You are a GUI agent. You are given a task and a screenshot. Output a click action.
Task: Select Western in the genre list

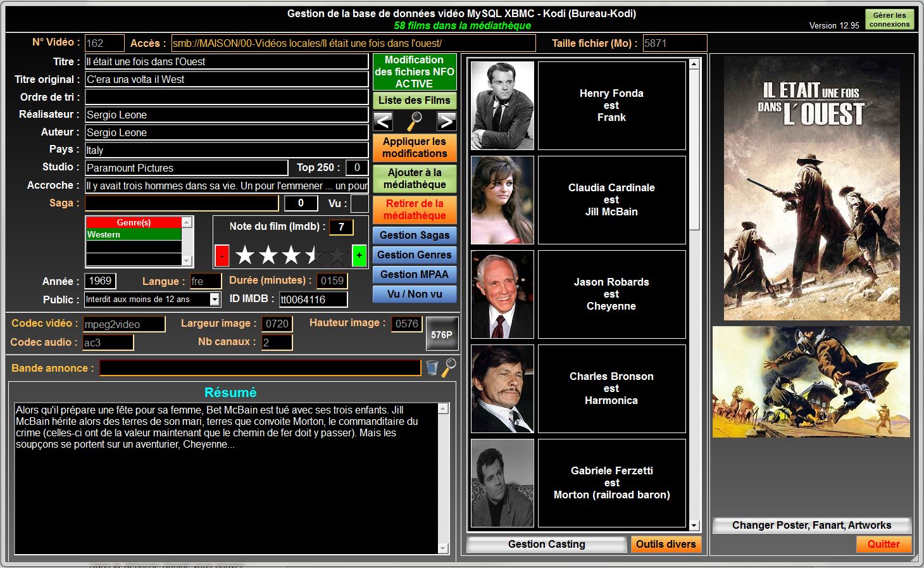(x=134, y=234)
